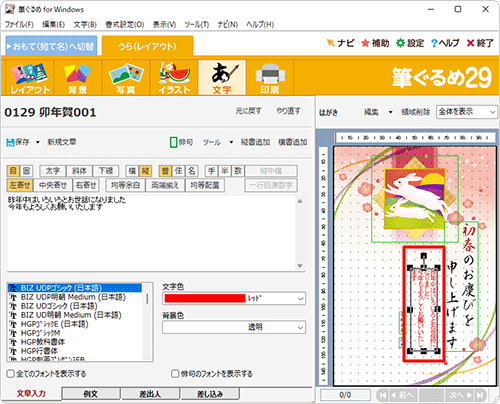This screenshot has width=500, height=404.
Task: Open the 印刷 print tool
Action: pos(270,78)
